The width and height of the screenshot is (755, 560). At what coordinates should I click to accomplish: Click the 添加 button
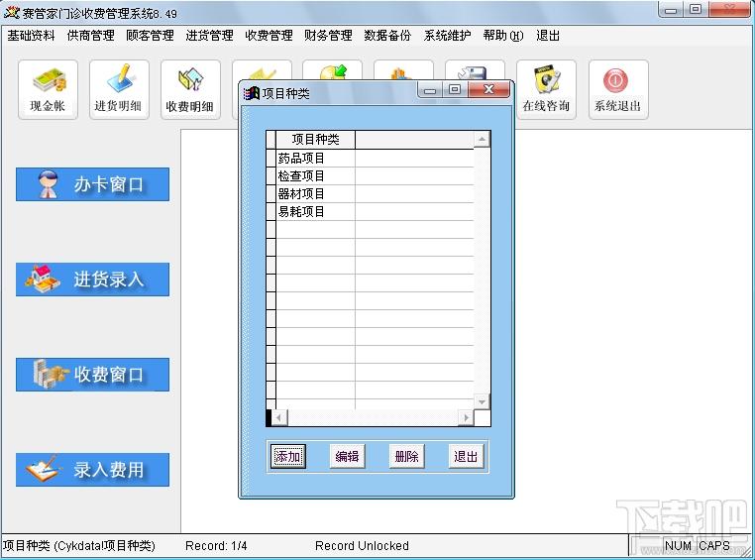coord(288,456)
